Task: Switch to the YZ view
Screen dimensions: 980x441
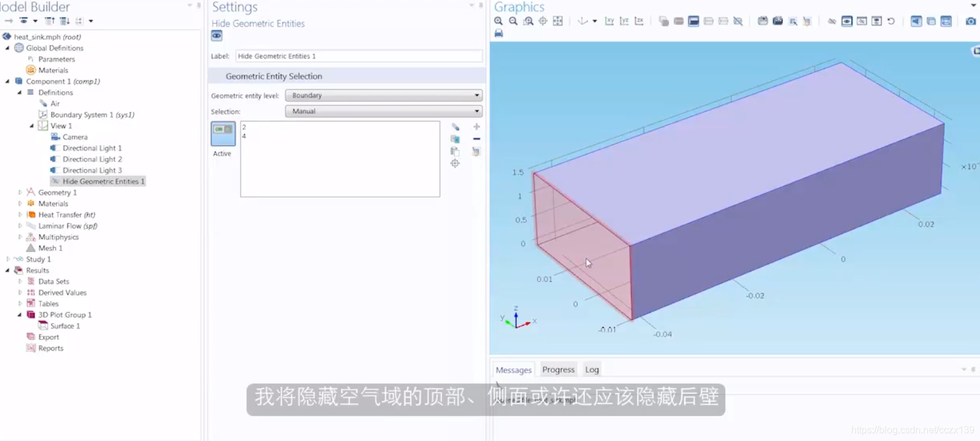Action: (624, 21)
